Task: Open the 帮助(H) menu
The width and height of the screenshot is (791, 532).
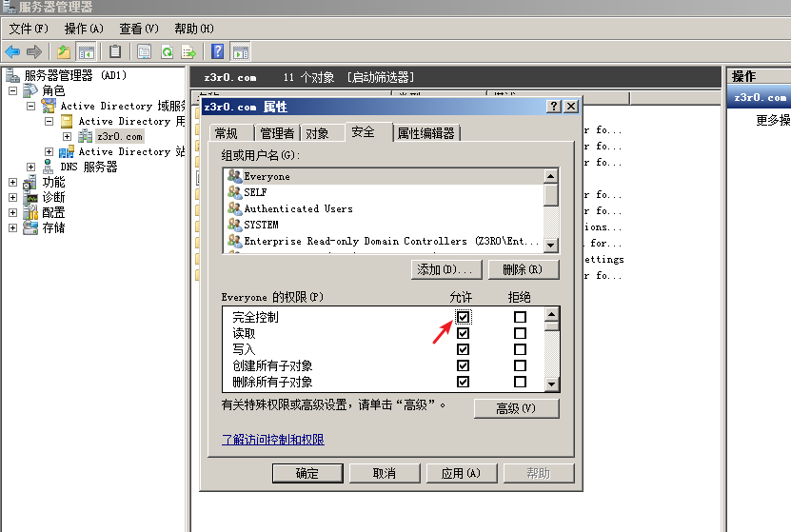Action: (x=194, y=29)
